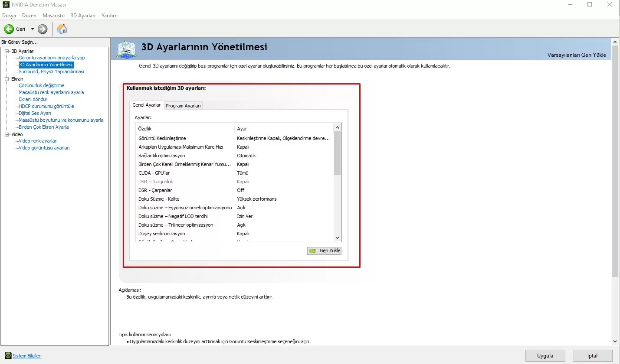Viewport: 620px width, 364px height.
Task: Click the Forward arrow icon in toolbar
Action: point(43,29)
